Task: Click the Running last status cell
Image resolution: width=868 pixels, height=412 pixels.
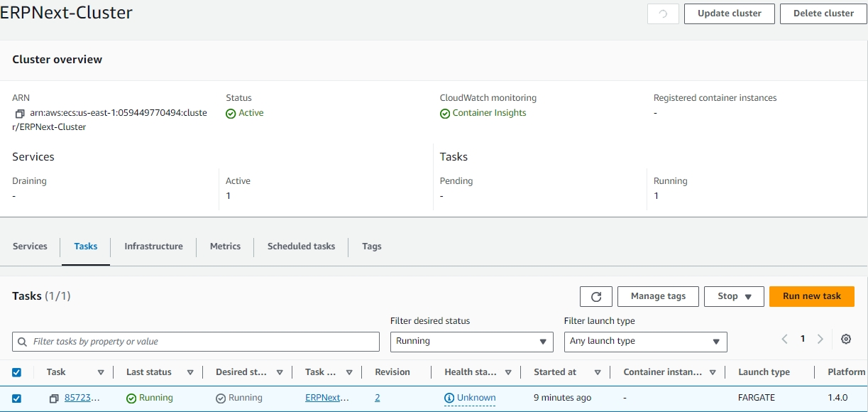Action: [x=155, y=398]
